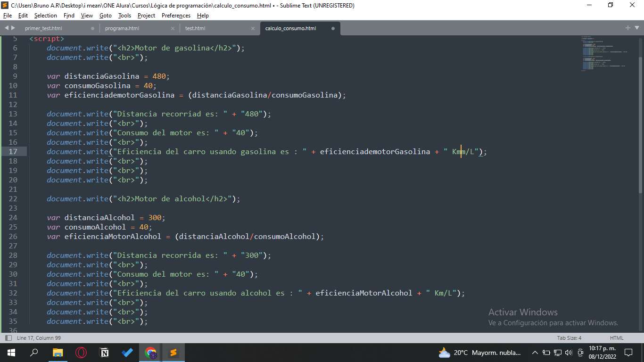Show hidden system tray icons
Screen dimensions: 644x362
pyautogui.click(x=535, y=352)
